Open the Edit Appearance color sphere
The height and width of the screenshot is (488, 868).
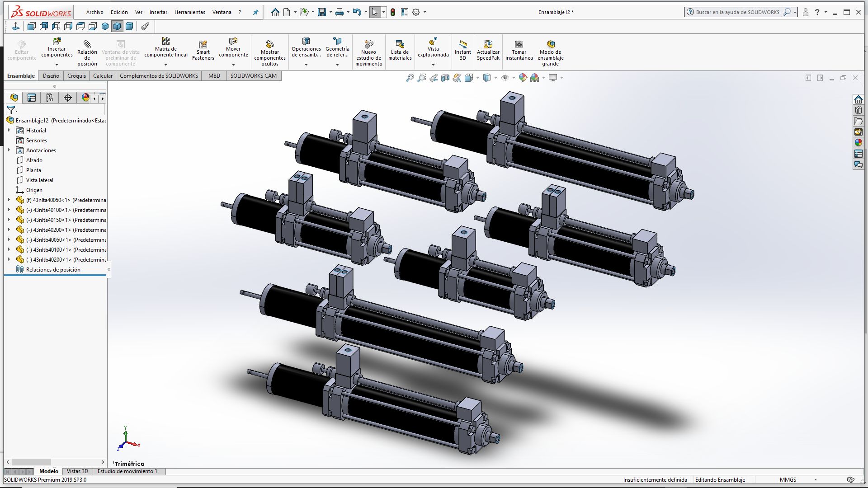(523, 78)
